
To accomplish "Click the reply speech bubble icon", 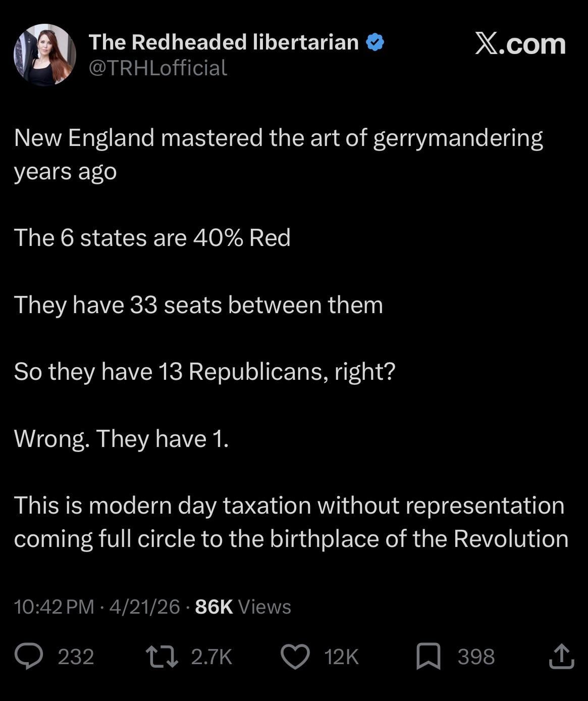I will pyautogui.click(x=29, y=657).
